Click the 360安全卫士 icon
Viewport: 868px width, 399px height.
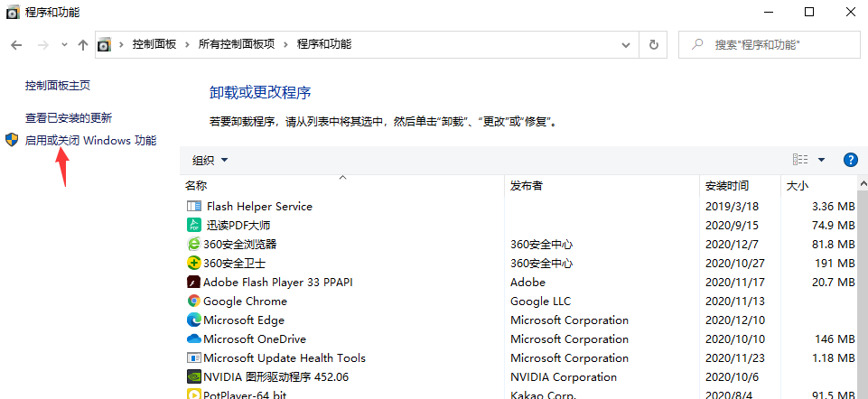pyautogui.click(x=193, y=264)
